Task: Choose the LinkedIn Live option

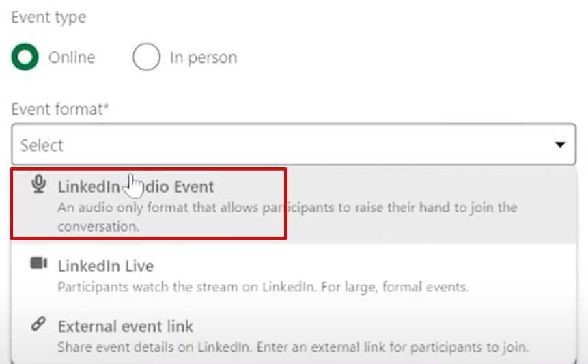Action: (105, 266)
